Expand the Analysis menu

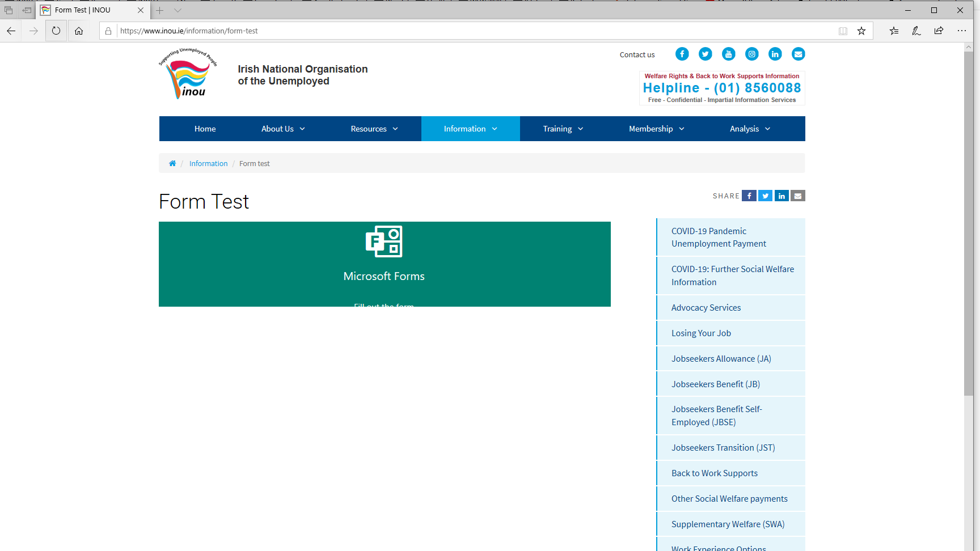pyautogui.click(x=750, y=129)
